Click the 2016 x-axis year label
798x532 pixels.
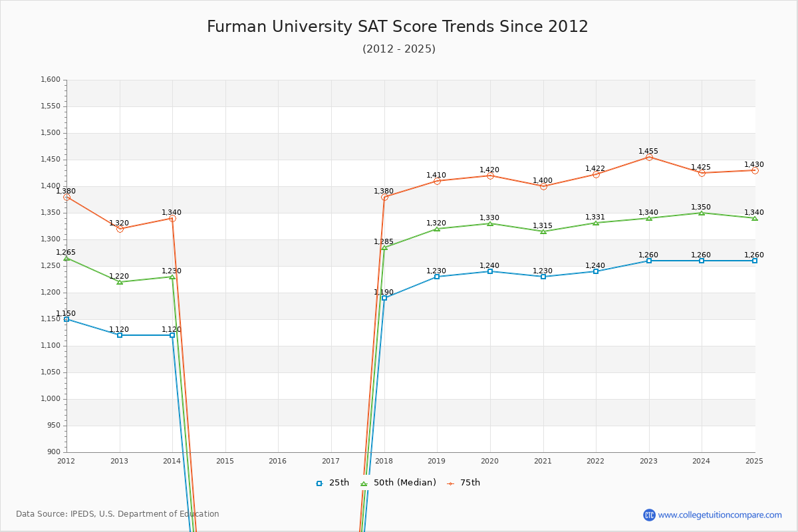[x=278, y=461]
